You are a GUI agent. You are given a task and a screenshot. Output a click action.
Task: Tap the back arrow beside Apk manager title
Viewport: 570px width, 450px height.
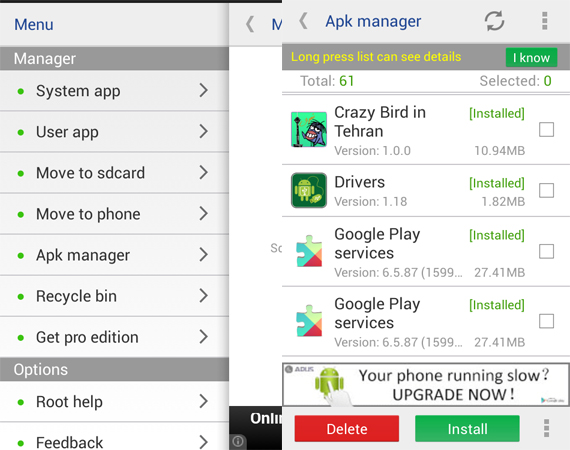(x=304, y=21)
